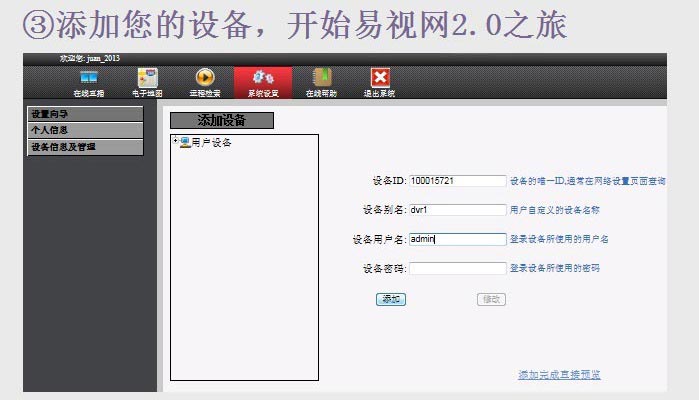
Task: Click the 添加 button
Action: click(391, 299)
